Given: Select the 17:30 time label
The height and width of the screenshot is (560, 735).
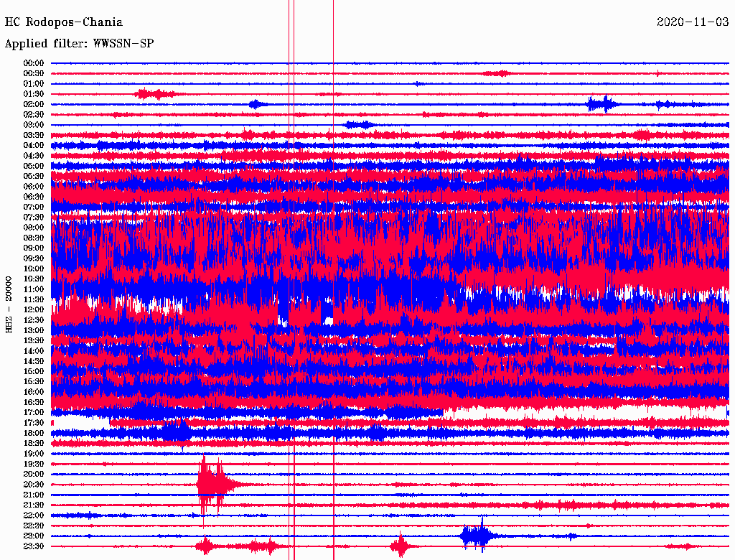Looking at the screenshot, I should pyautogui.click(x=34, y=423).
